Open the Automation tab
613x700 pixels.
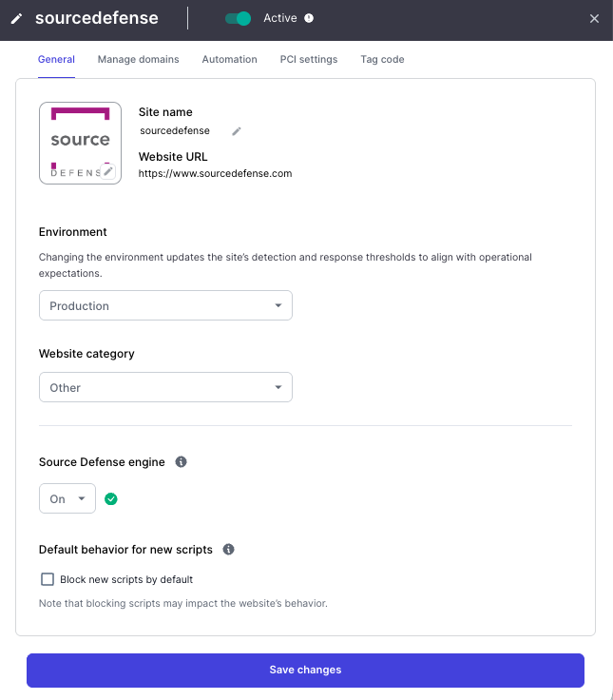click(229, 59)
